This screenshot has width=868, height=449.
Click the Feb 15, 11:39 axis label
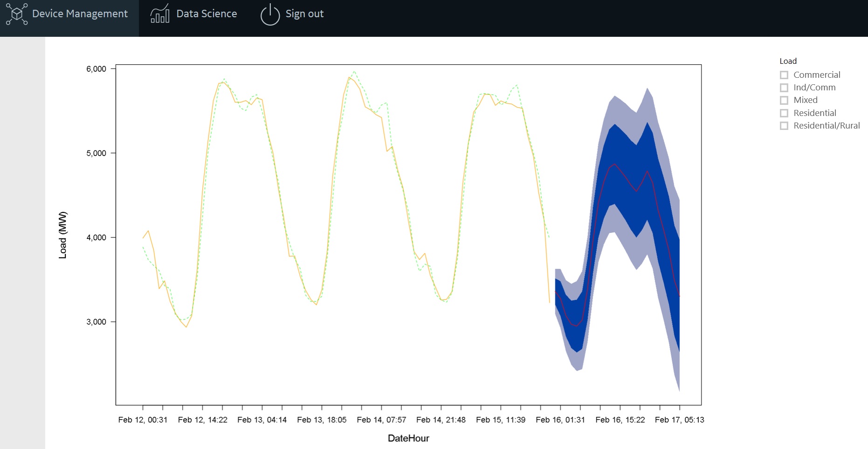(501, 420)
